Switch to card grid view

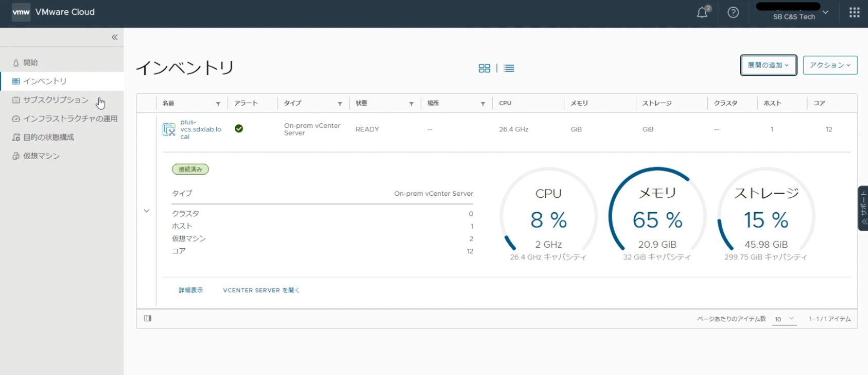(x=484, y=68)
